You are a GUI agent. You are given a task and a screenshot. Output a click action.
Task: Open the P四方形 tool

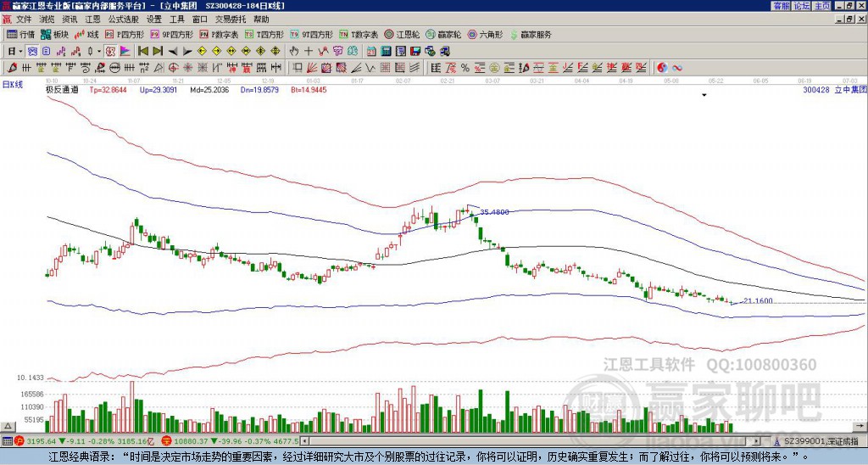[125, 34]
